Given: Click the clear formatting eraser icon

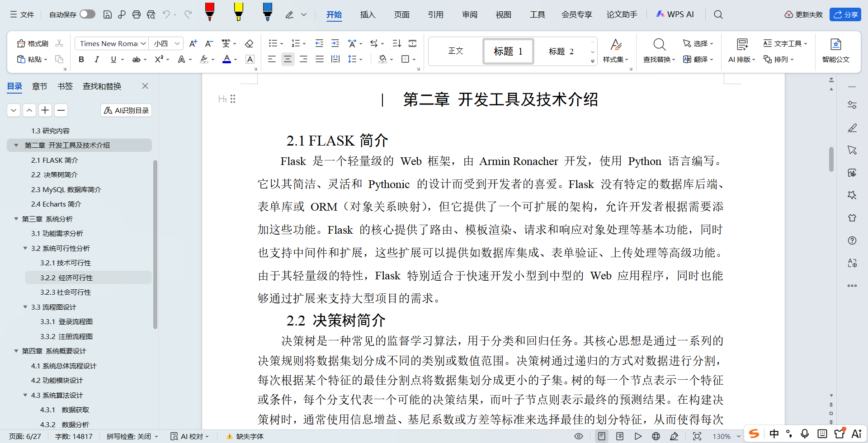Looking at the screenshot, I should (x=249, y=43).
